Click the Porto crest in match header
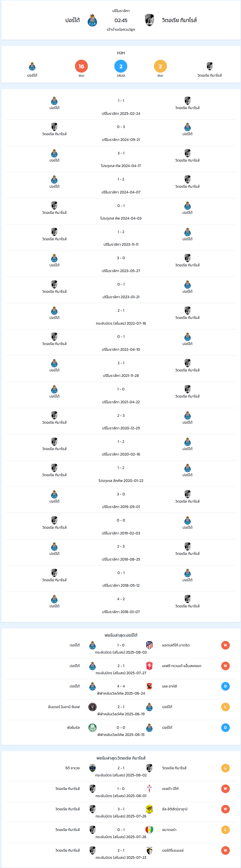 [92, 20]
